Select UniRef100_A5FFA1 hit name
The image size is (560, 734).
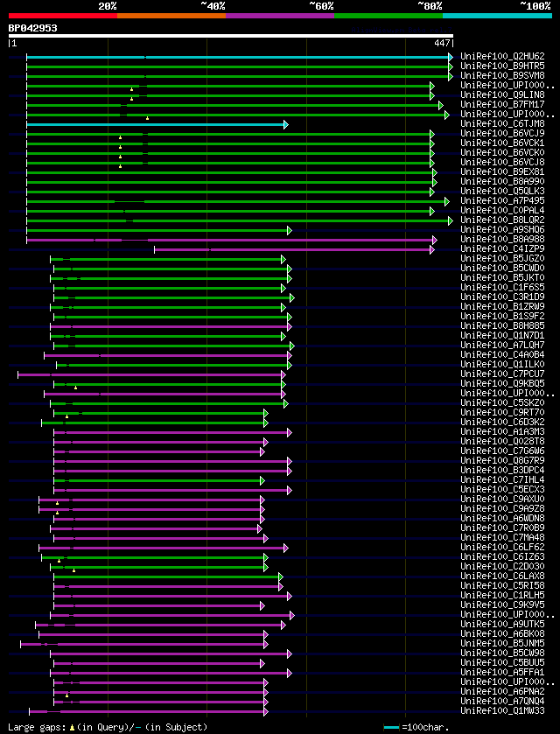pyautogui.click(x=502, y=673)
